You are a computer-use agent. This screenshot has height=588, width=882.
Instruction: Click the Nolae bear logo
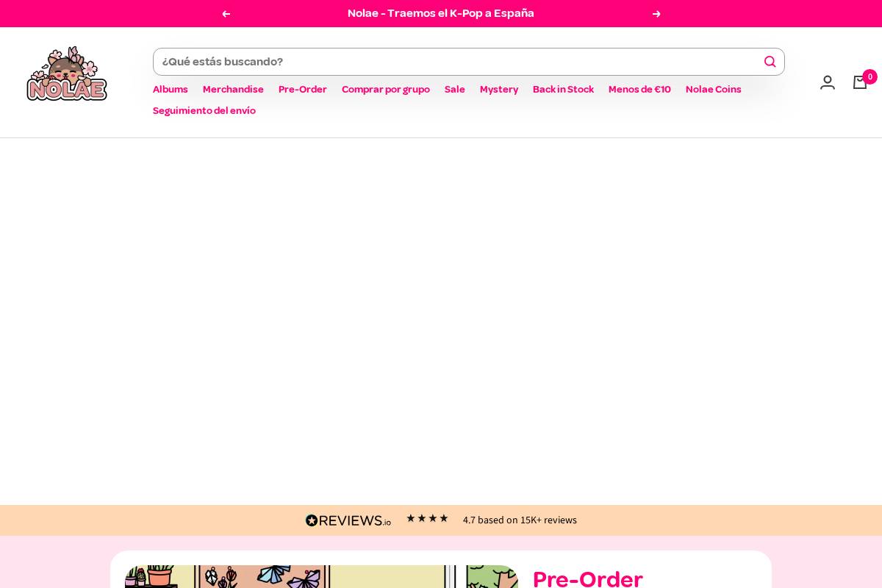point(67,73)
